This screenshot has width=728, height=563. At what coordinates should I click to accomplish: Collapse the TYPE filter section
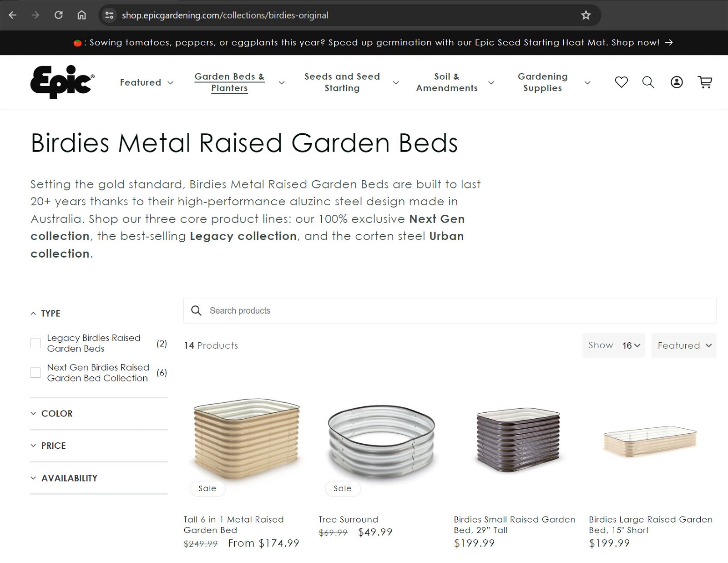(50, 314)
